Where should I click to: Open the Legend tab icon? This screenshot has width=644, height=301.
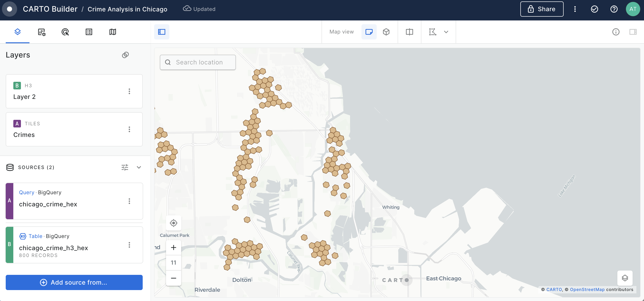89,32
